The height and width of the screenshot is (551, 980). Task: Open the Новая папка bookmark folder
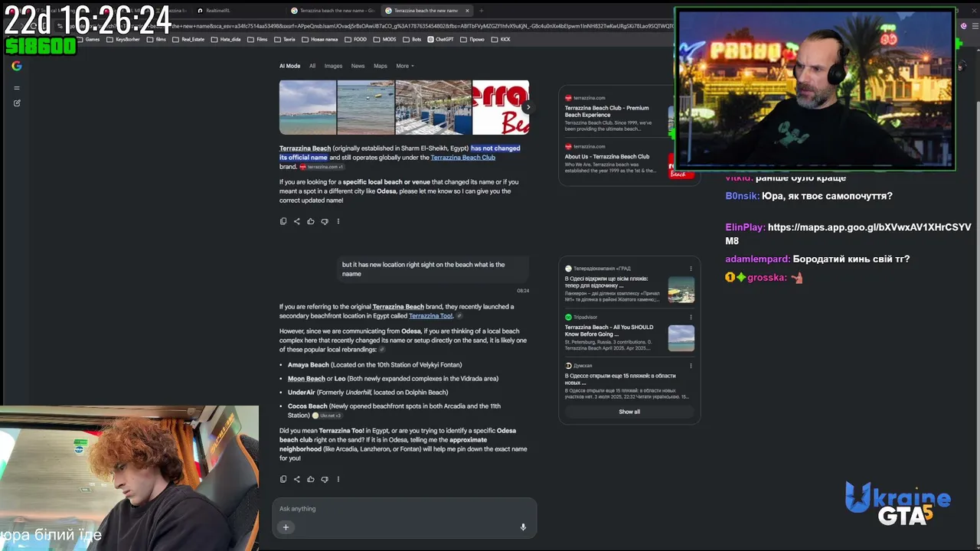[320, 39]
